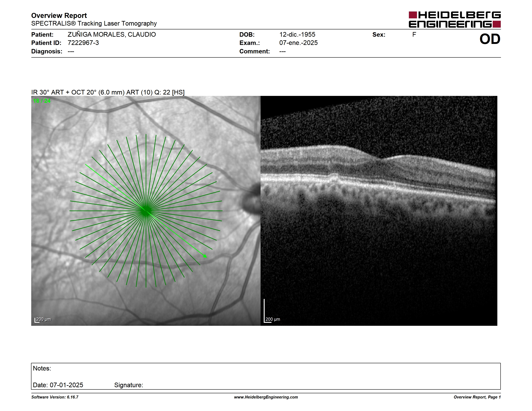Click the Exam date 07-ene.-2025
This screenshot has width=532, height=411.
[x=298, y=43]
